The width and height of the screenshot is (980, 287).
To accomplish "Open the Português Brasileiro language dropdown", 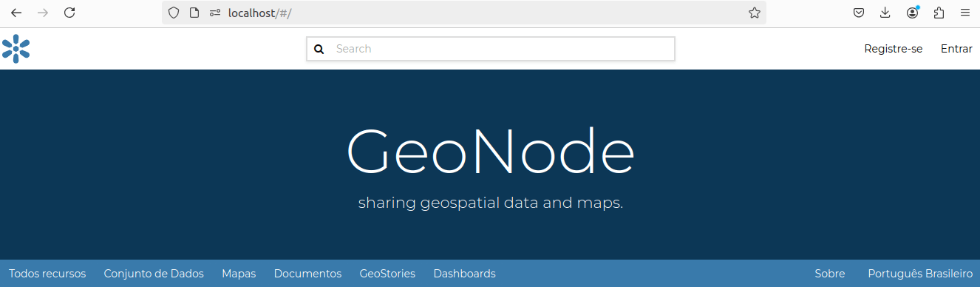I will 920,274.
